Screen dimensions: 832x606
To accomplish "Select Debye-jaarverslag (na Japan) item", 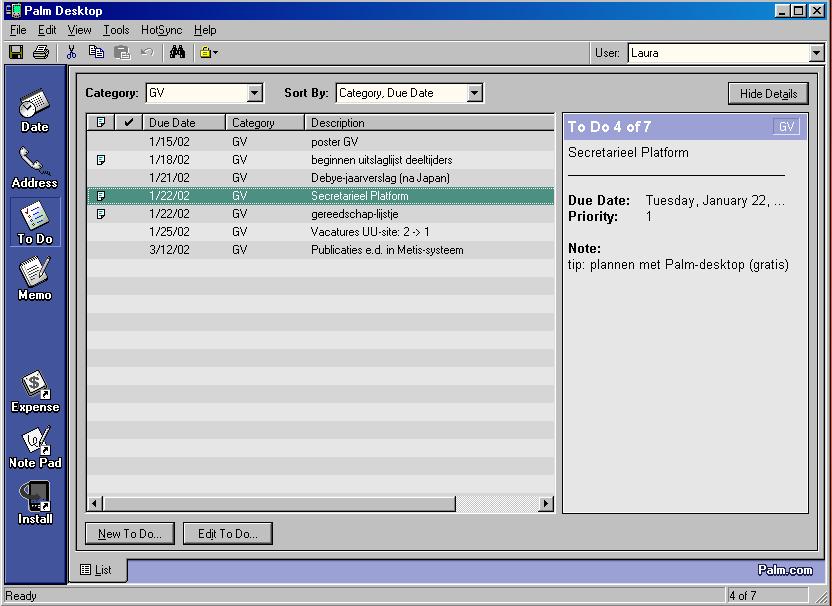I will coord(320,178).
